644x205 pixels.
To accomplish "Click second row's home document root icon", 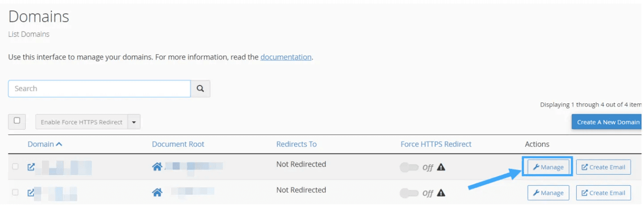I will [157, 193].
